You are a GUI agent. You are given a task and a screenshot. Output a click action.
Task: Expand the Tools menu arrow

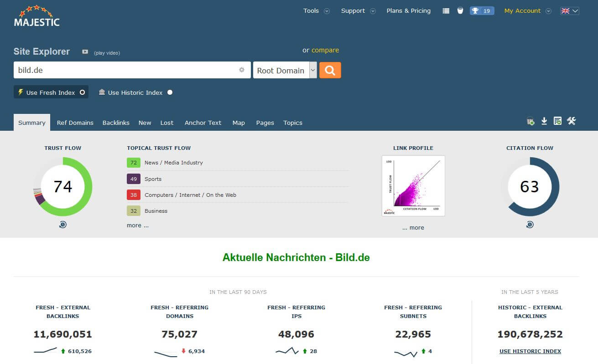[327, 11]
